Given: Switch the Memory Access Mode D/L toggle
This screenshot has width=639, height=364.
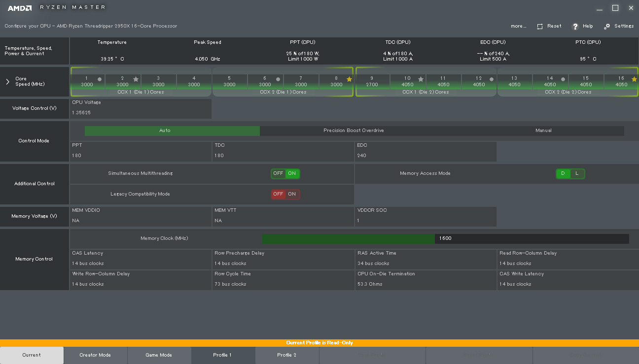Looking at the screenshot, I should coord(570,173).
